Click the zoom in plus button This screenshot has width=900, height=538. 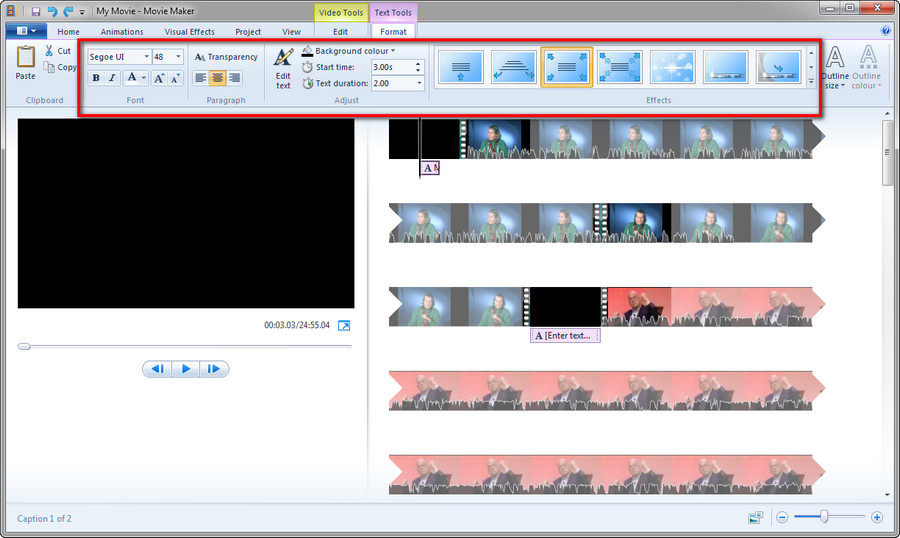click(x=876, y=517)
